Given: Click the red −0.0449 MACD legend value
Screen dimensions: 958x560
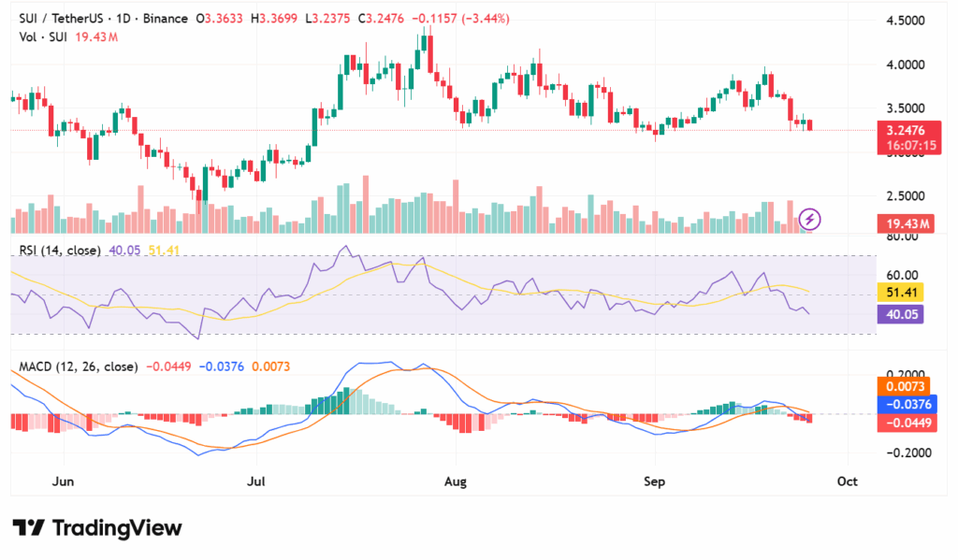Looking at the screenshot, I should pos(168,366).
